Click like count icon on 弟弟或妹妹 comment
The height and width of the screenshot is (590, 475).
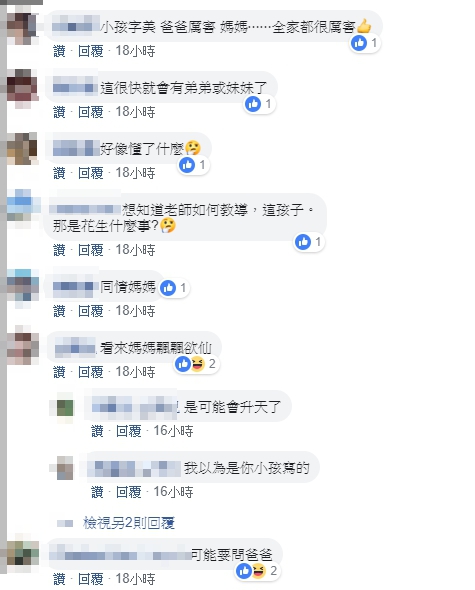click(x=253, y=104)
